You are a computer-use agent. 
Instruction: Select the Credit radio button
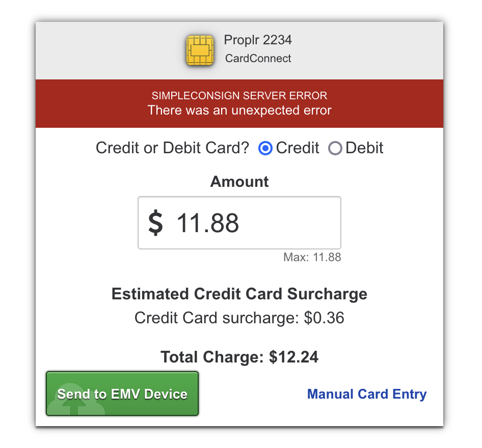tap(265, 148)
